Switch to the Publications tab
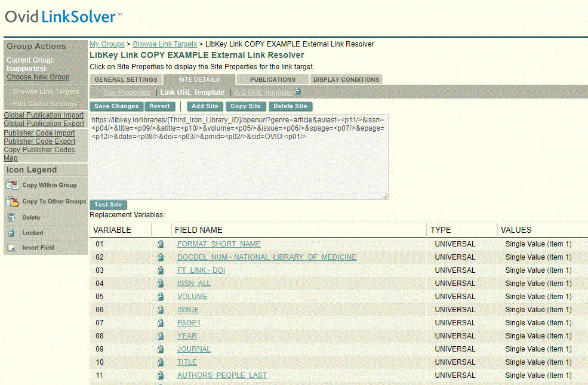 pos(273,79)
